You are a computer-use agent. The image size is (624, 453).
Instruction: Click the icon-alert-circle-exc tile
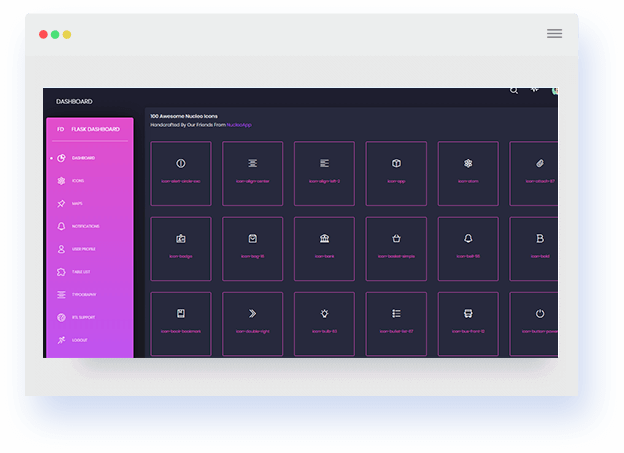[181, 174]
